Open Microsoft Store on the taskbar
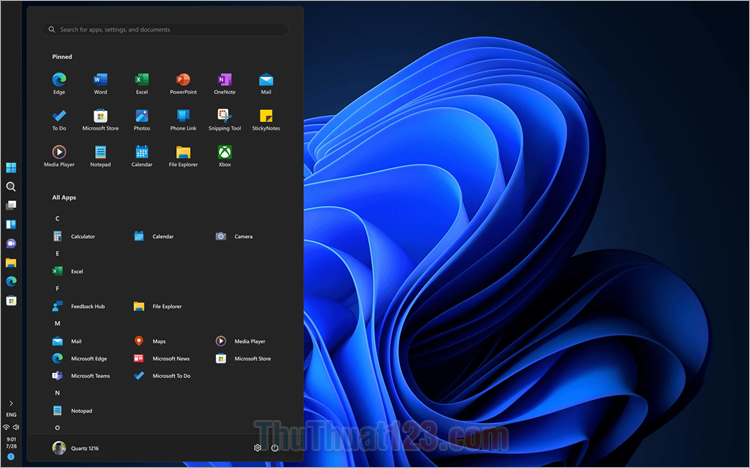 tap(11, 301)
